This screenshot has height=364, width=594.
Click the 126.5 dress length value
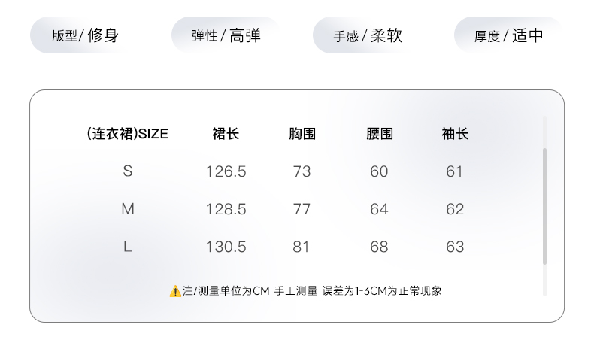pyautogui.click(x=226, y=171)
